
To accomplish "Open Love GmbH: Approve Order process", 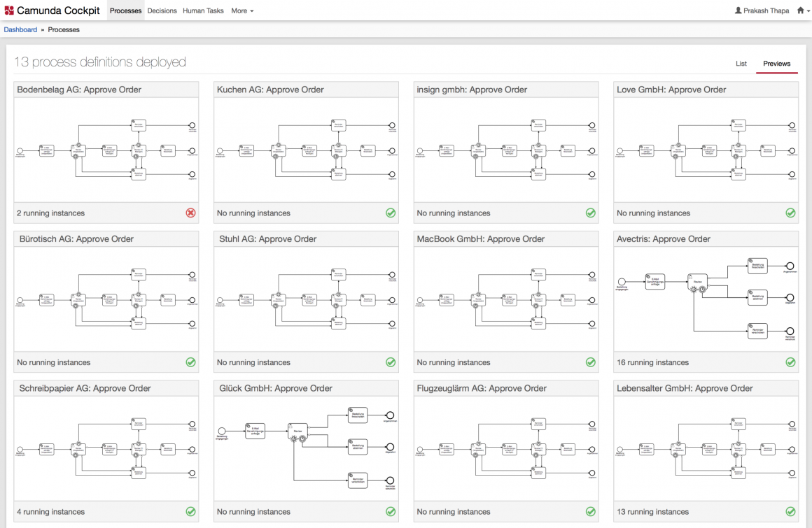I will [x=671, y=90].
